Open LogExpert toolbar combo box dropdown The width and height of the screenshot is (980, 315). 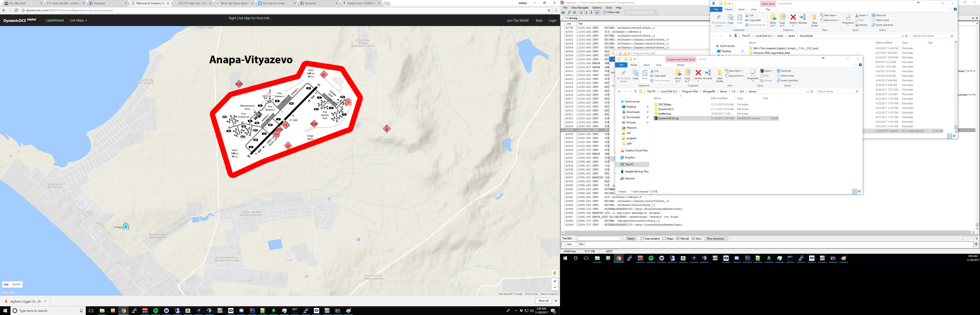point(655,12)
